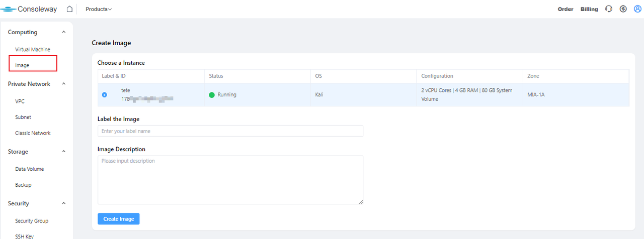Open Data Volume in the sidebar

[30, 169]
